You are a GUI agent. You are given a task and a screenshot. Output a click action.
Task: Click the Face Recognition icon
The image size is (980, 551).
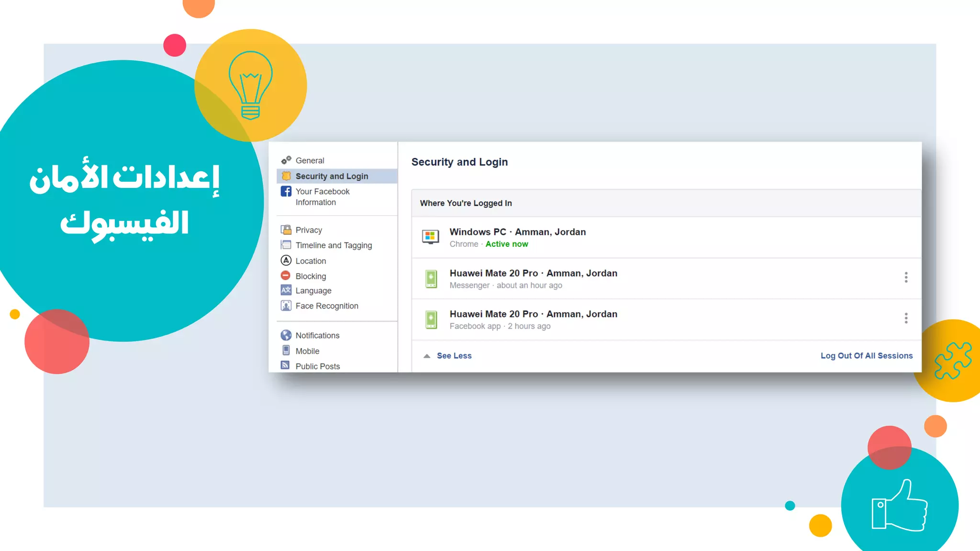coord(286,306)
